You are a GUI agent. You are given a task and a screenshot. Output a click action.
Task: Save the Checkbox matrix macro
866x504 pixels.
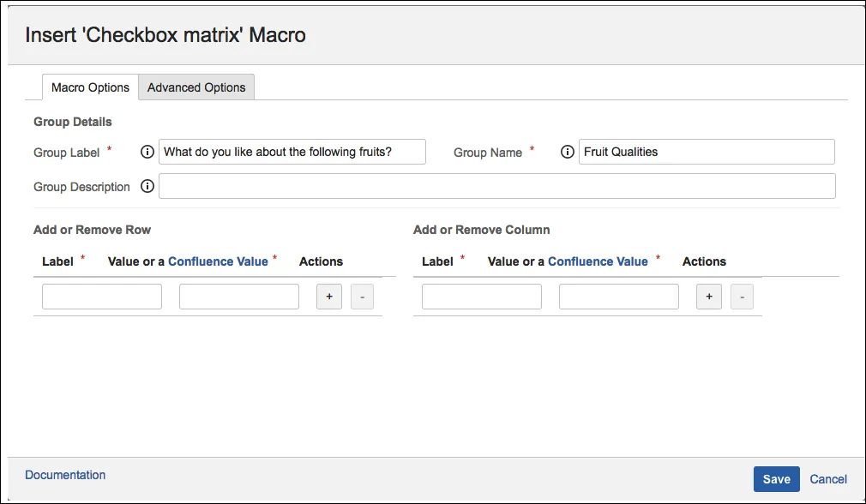(x=777, y=479)
